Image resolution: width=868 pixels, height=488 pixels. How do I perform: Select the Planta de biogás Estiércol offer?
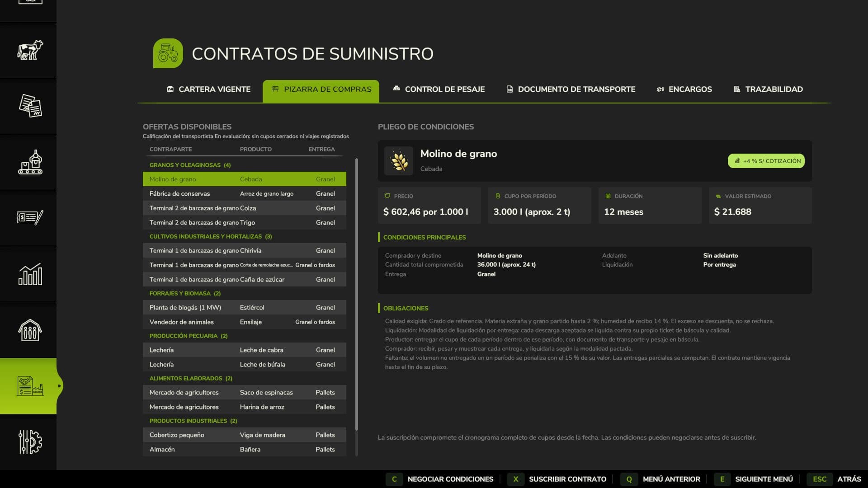(x=245, y=307)
